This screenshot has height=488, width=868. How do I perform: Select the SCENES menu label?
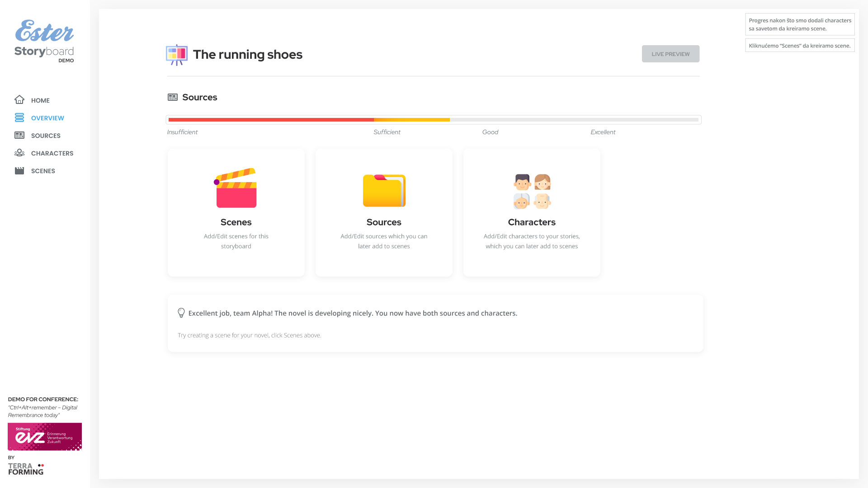tap(43, 171)
